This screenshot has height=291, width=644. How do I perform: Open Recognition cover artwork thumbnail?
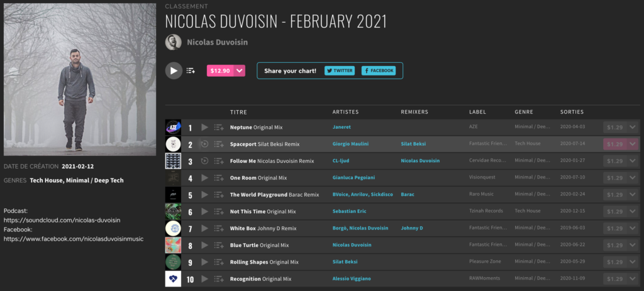tap(173, 278)
